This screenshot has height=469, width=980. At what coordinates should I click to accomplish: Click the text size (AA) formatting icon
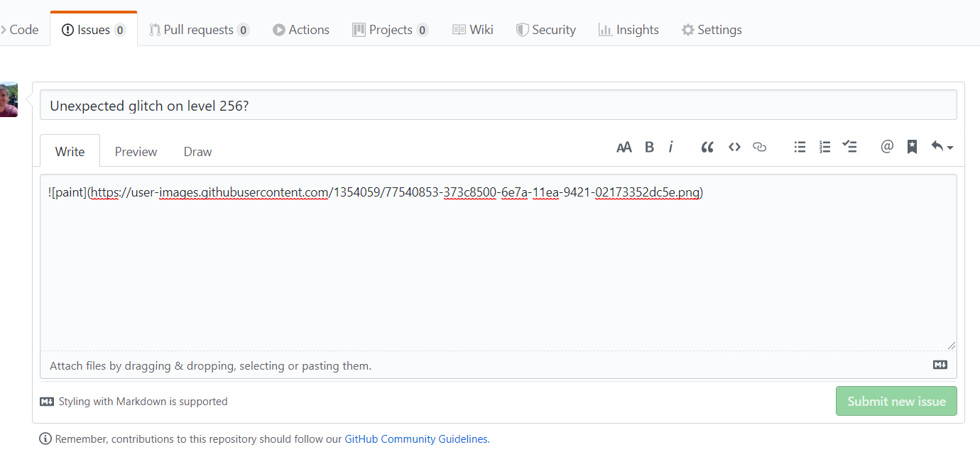pos(624,148)
